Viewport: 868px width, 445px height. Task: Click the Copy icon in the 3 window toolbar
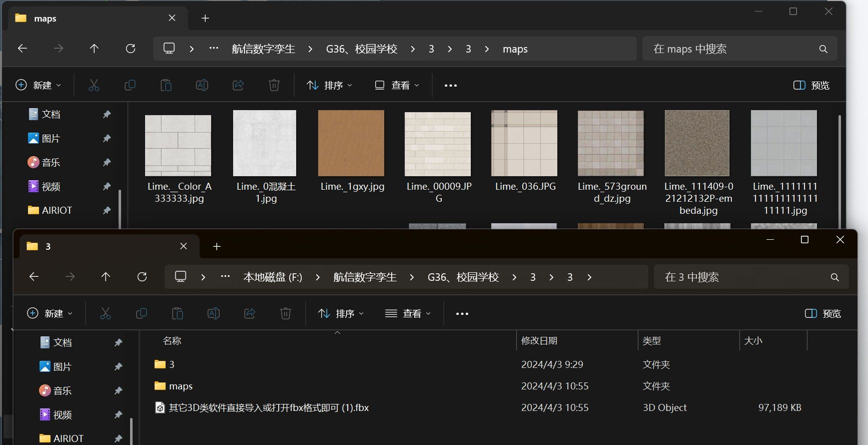[x=142, y=313]
